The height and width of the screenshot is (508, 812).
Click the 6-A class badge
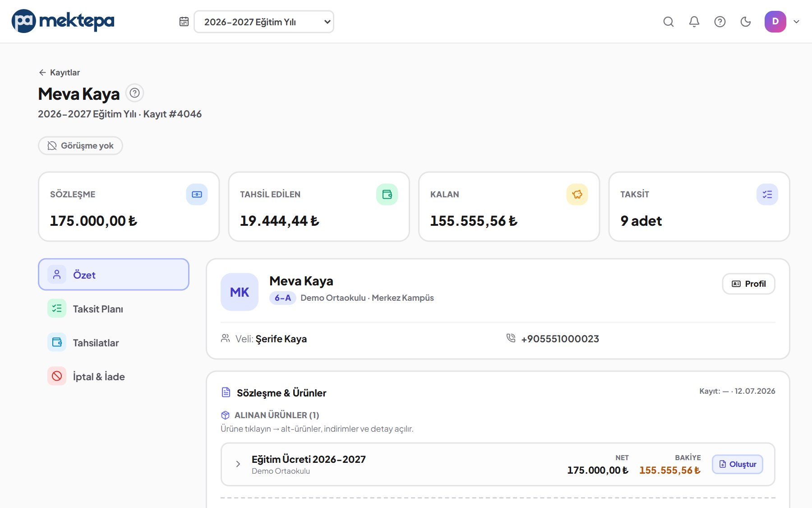coord(283,298)
